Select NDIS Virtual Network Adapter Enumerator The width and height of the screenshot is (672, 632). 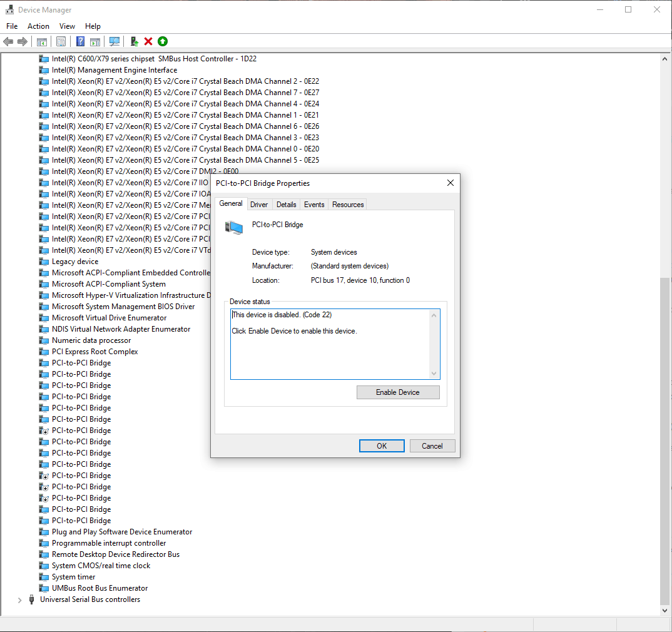pos(121,329)
